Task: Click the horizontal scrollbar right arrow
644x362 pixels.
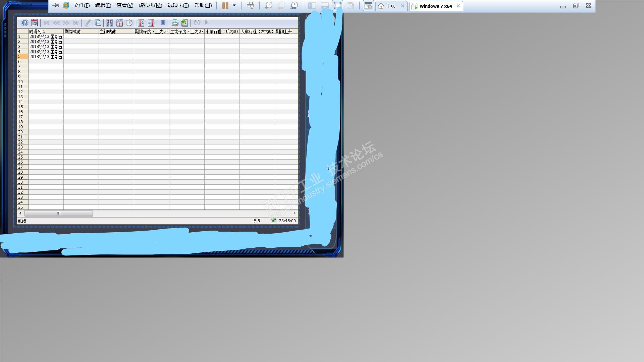Action: pyautogui.click(x=294, y=213)
